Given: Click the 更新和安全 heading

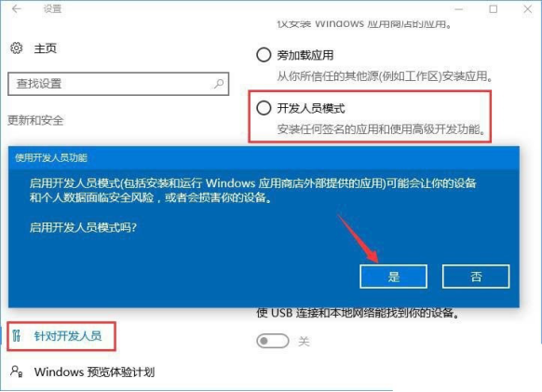Looking at the screenshot, I should 35,120.
